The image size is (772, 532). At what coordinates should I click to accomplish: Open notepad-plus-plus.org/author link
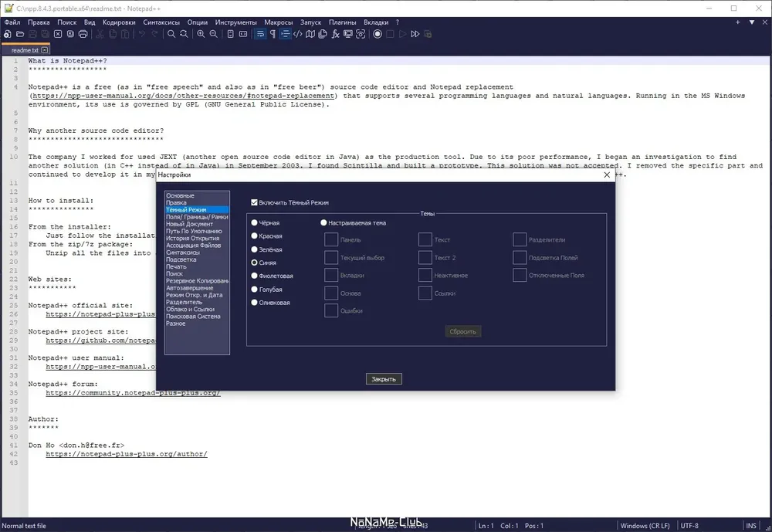tap(127, 454)
